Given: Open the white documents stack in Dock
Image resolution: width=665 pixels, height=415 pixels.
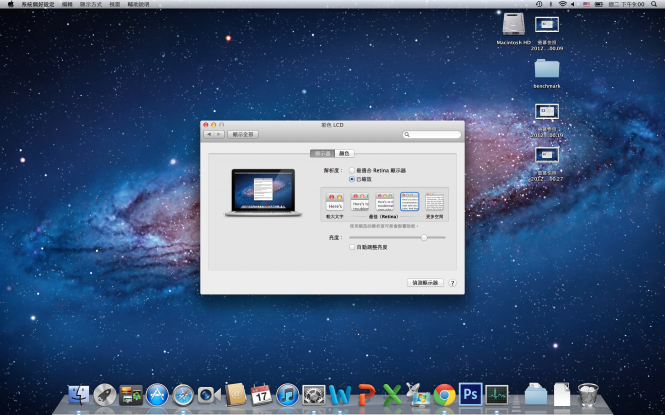Looking at the screenshot, I should (562, 395).
